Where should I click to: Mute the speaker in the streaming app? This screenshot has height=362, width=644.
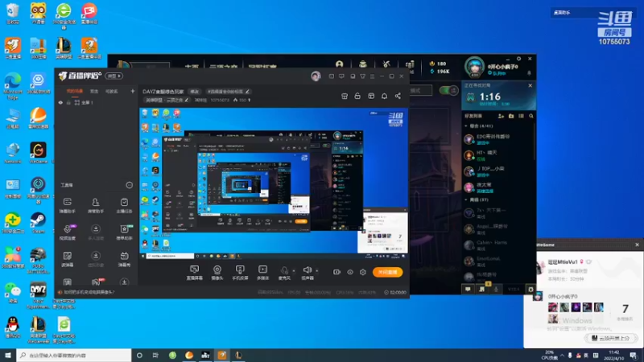[x=308, y=272]
